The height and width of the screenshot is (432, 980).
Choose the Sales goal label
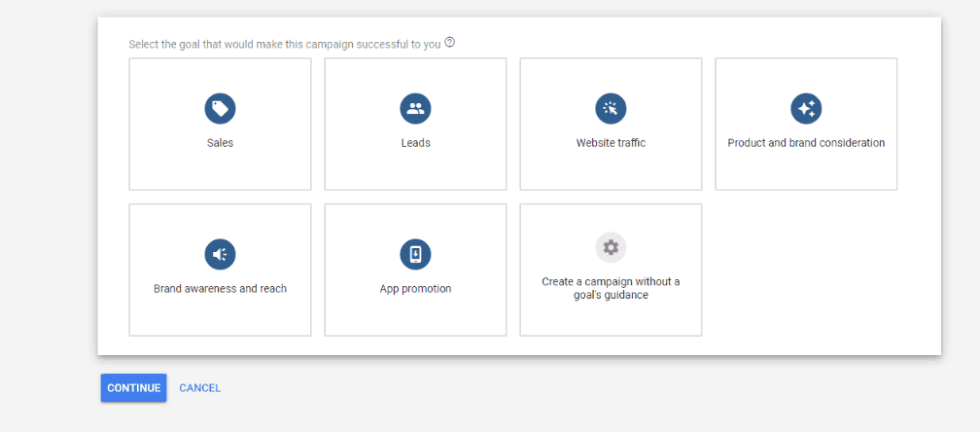click(x=220, y=143)
